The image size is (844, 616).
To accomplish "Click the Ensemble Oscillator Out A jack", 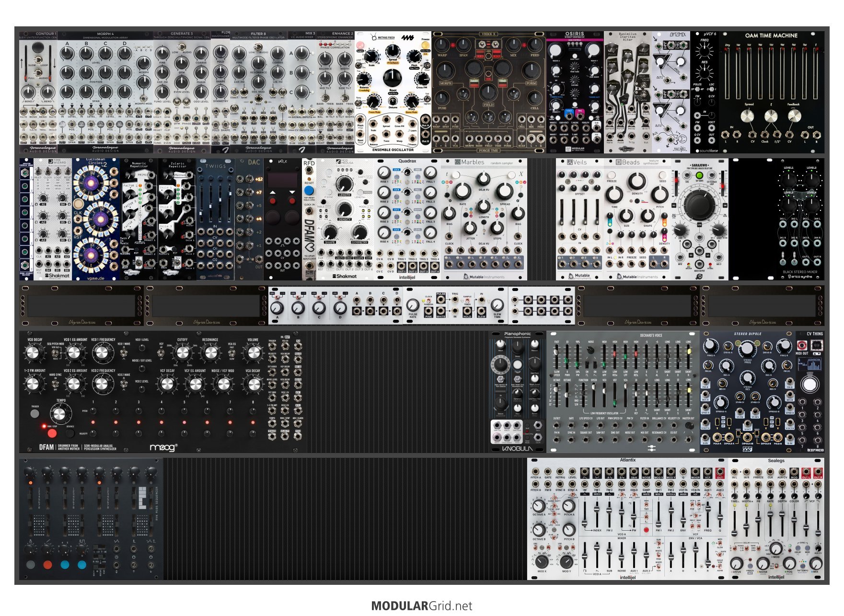I will [425, 119].
